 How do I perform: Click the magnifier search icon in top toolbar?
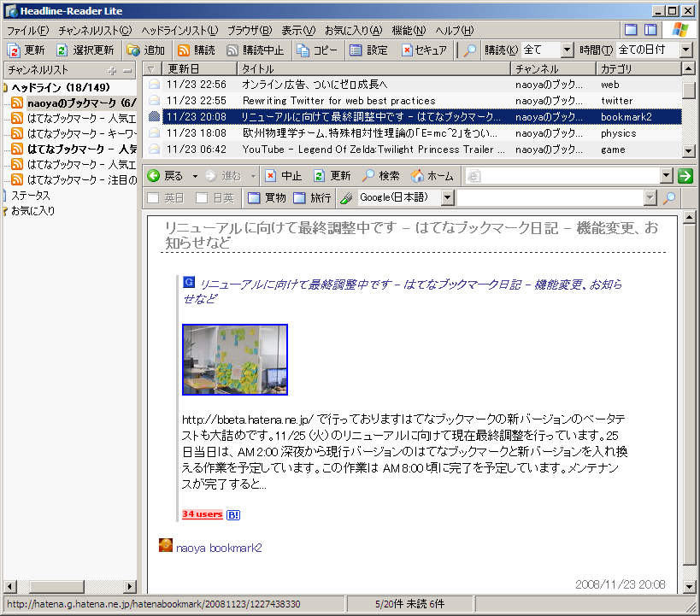click(x=469, y=50)
